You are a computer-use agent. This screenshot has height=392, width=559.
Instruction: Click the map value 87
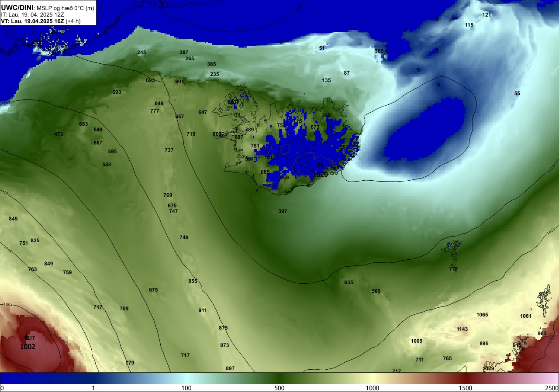tap(347, 73)
